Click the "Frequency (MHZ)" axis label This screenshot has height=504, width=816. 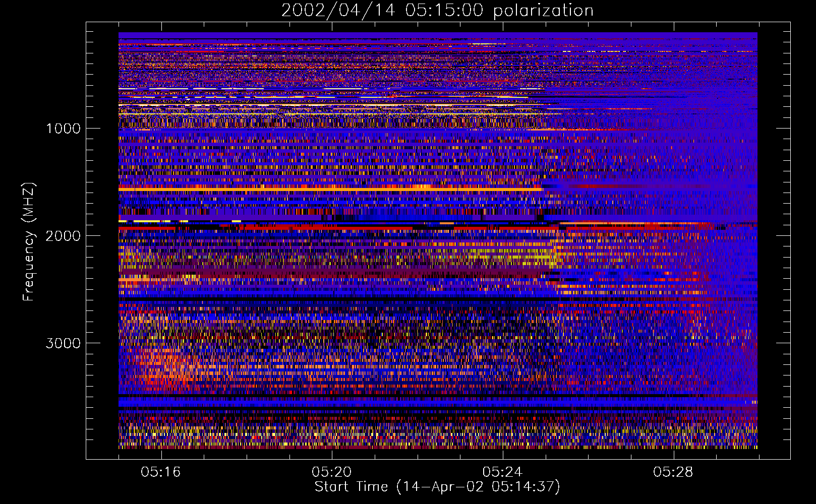29,242
